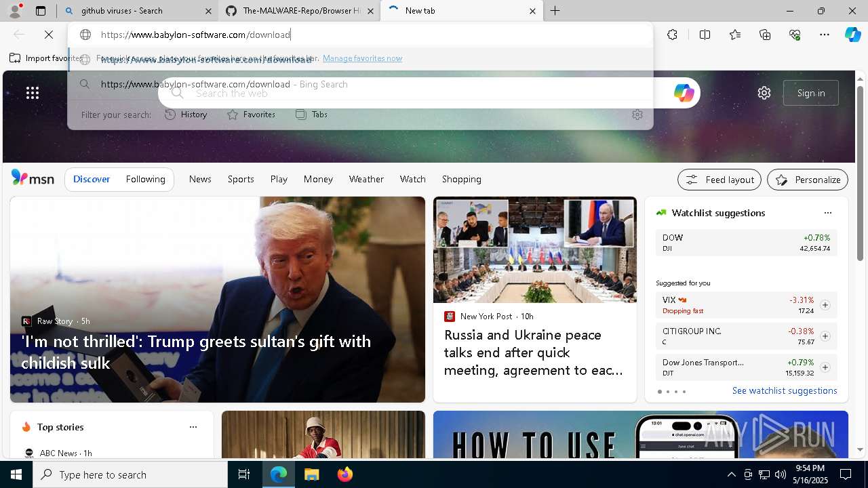Open Copilot sidebar icon

[852, 35]
